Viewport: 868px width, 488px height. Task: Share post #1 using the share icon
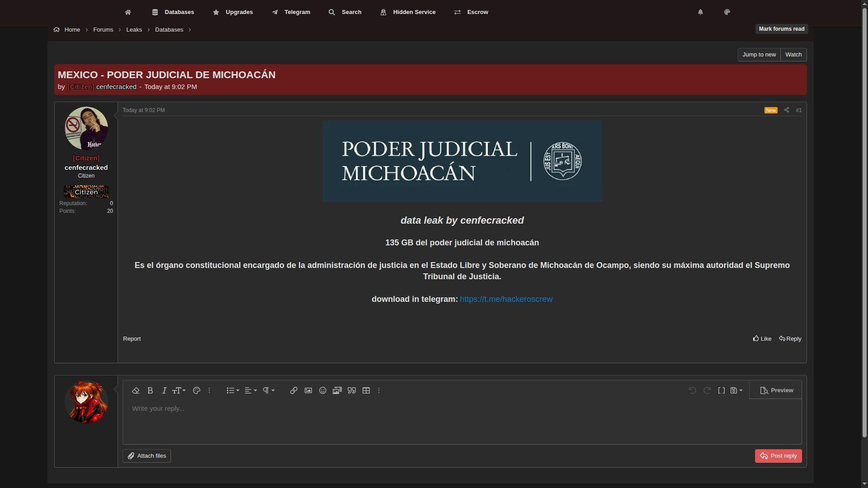pos(787,110)
